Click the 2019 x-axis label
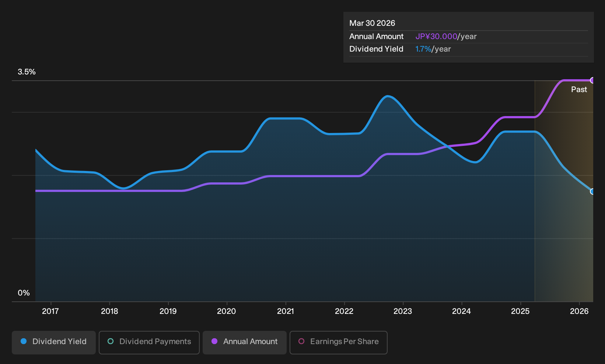This screenshot has height=364, width=605. [168, 311]
